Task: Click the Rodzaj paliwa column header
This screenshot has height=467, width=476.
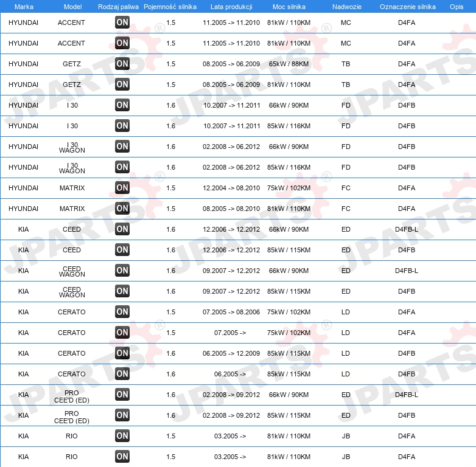Action: click(118, 7)
